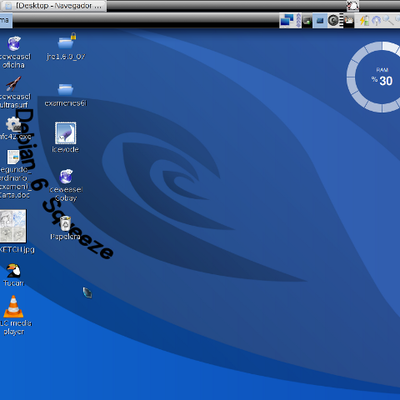Click the battery lightning power icon

pyautogui.click(x=364, y=21)
